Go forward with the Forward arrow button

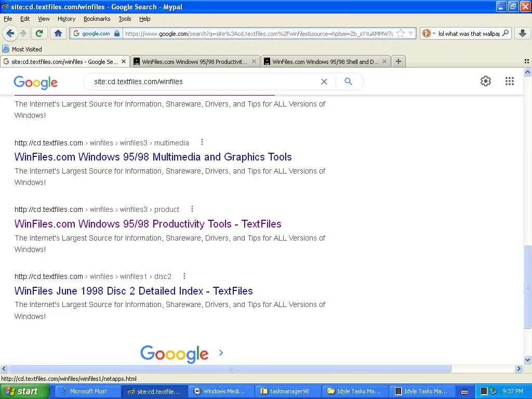tap(23, 33)
